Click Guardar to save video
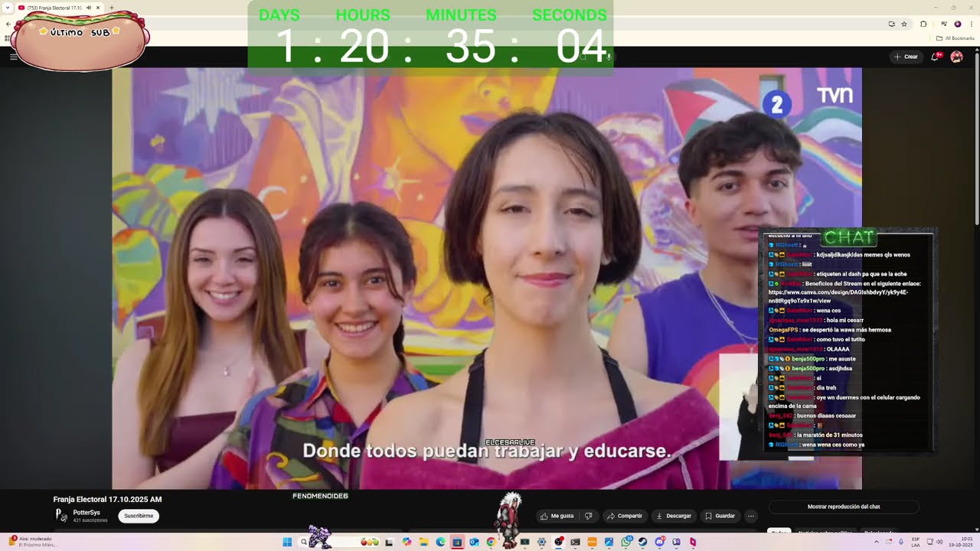Screen dimensions: 980x551 [720, 516]
